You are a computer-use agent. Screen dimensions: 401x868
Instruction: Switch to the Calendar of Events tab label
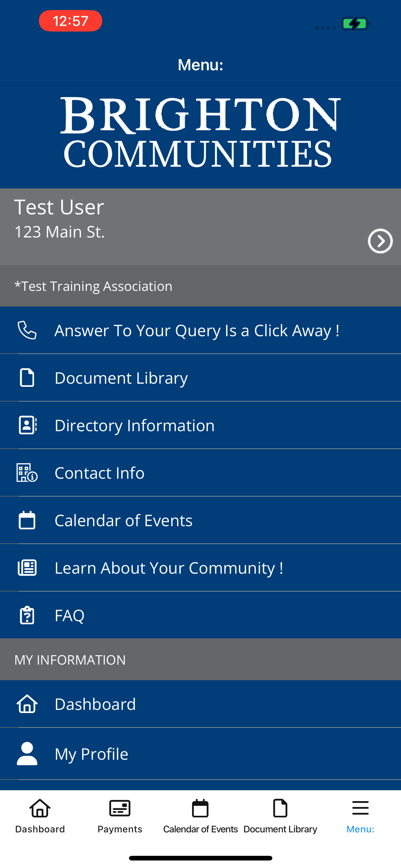point(200,829)
